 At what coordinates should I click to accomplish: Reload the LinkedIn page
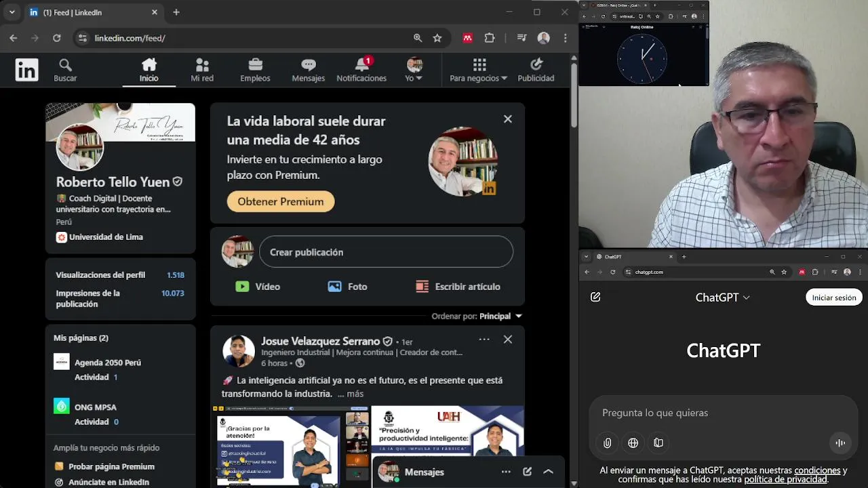[x=57, y=38]
